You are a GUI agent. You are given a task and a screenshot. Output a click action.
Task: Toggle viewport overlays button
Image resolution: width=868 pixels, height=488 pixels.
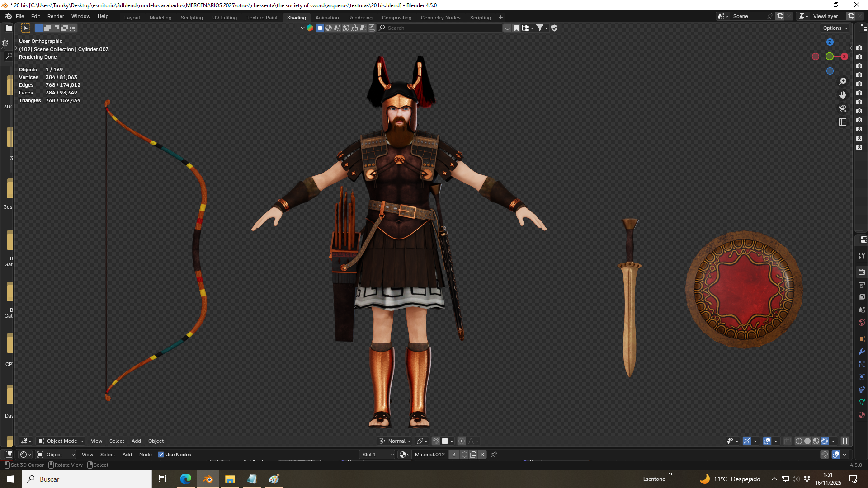click(767, 441)
